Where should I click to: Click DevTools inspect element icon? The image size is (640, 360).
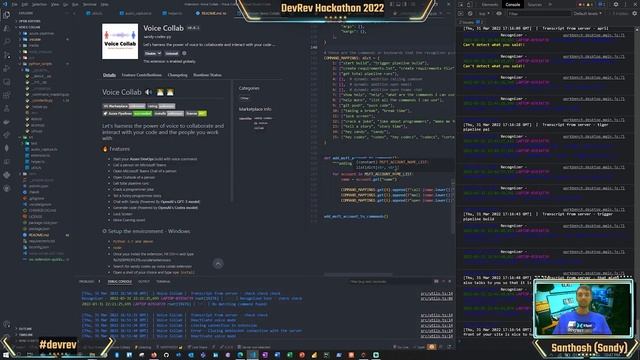pos(461,4)
